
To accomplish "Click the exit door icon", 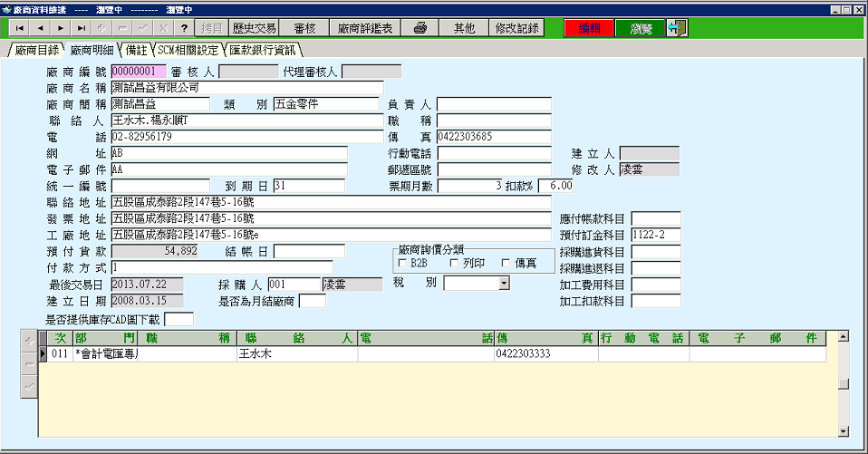I will click(676, 28).
